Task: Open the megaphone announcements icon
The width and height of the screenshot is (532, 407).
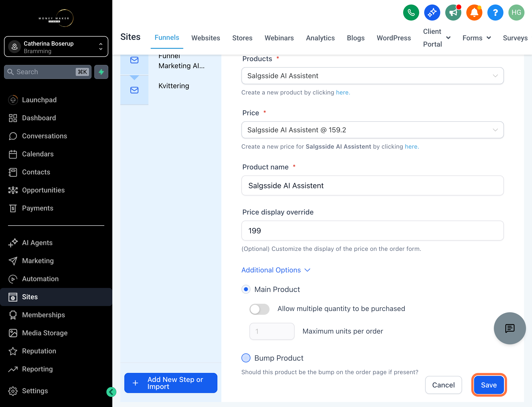Action: coord(453,13)
